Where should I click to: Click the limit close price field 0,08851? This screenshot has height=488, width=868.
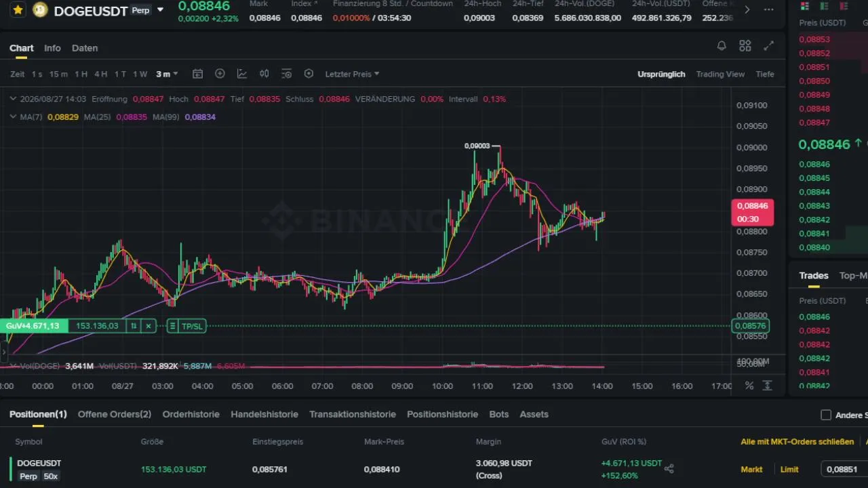[x=844, y=469]
